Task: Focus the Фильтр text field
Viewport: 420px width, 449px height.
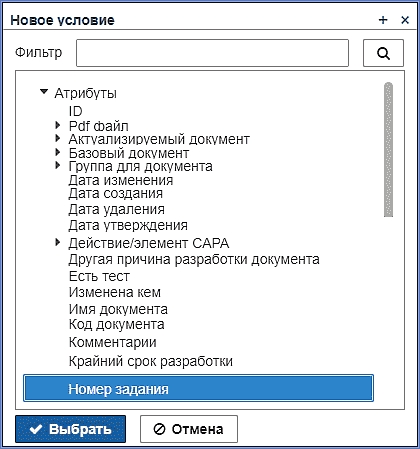Action: [x=212, y=53]
